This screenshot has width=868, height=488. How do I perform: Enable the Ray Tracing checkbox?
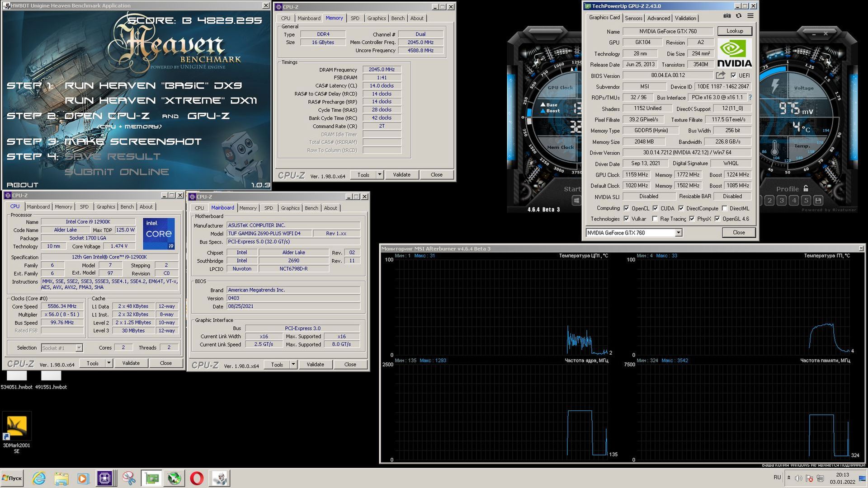point(655,219)
